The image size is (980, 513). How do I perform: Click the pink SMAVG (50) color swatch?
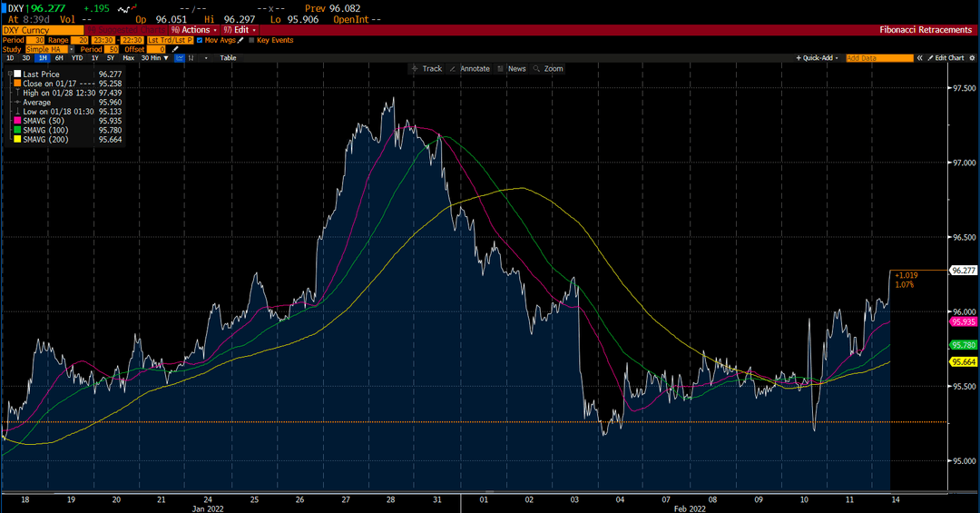(x=17, y=121)
